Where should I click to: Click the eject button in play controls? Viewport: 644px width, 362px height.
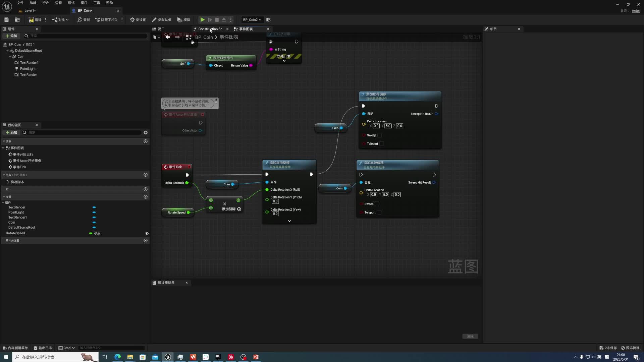coord(224,20)
